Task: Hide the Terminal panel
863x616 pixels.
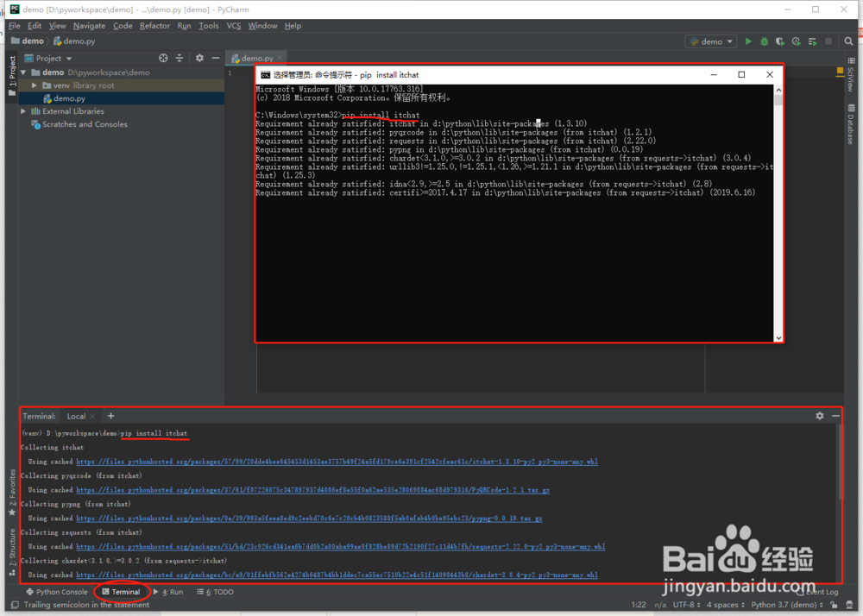Action: point(835,416)
